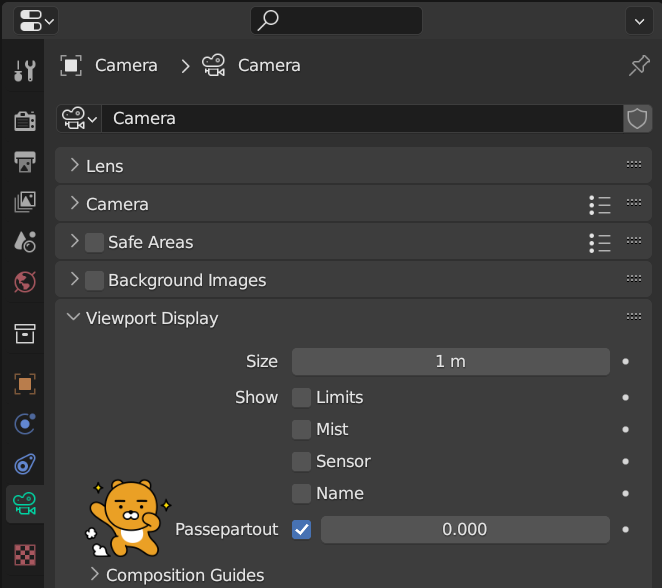Click the Background Images panel drag grip
Viewport: 662px width, 588px height.
(x=634, y=279)
